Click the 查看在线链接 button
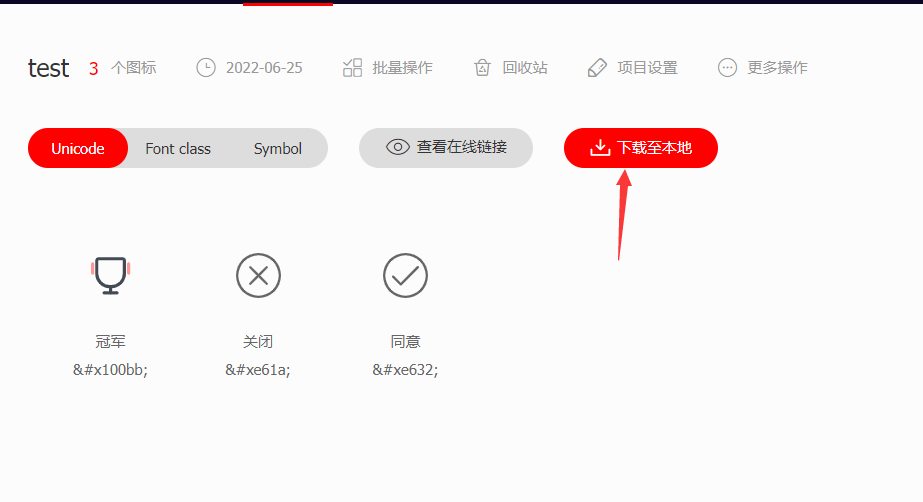The width and height of the screenshot is (923, 502). pos(446,148)
